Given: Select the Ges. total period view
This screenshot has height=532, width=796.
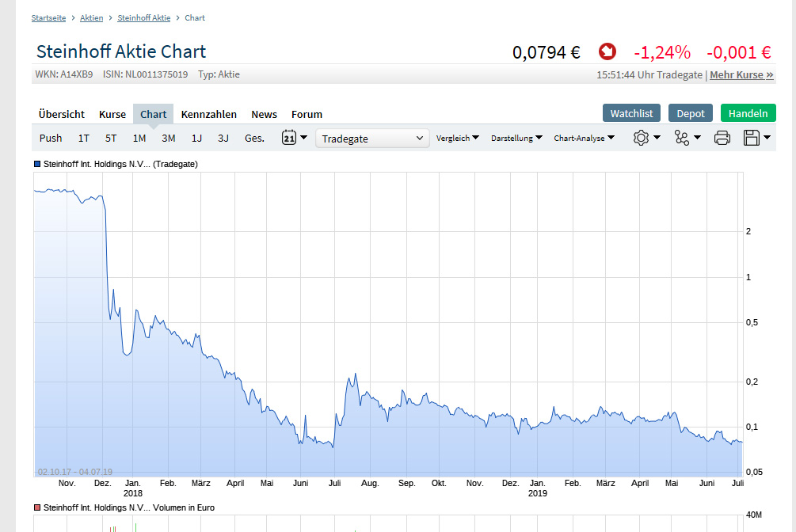Looking at the screenshot, I should (x=253, y=137).
